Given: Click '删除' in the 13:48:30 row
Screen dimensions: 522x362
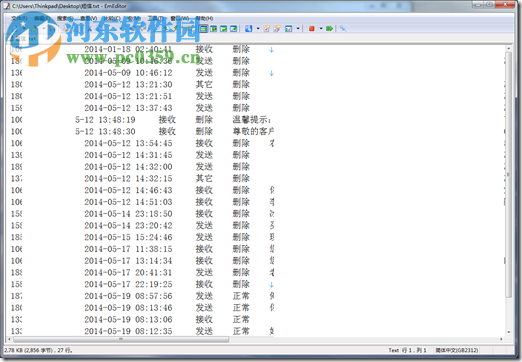Looking at the screenshot, I should (x=204, y=131).
